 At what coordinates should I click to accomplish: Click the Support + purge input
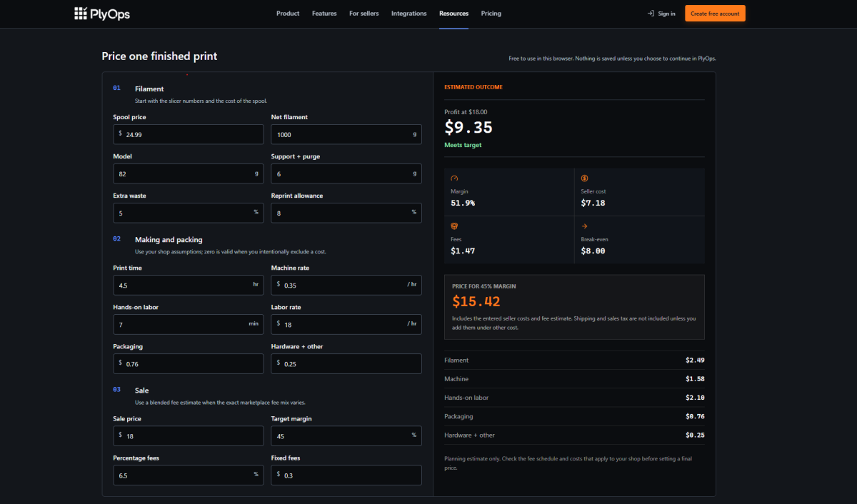point(346,173)
